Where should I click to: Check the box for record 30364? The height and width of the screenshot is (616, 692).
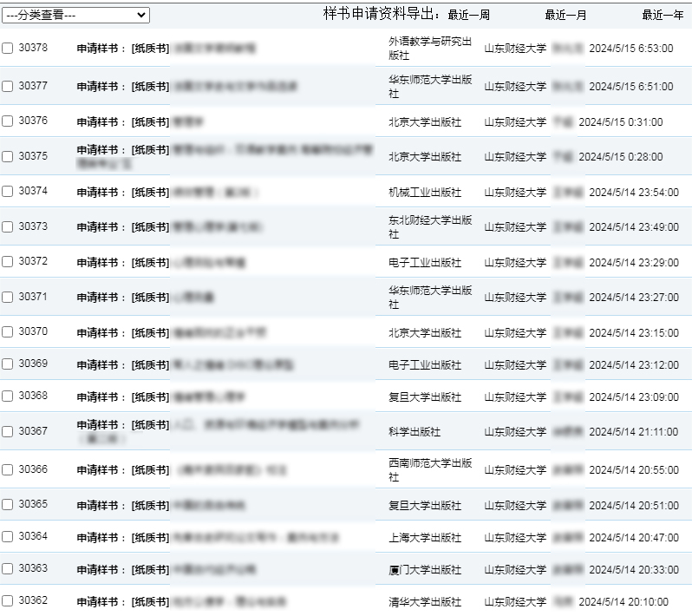(x=8, y=537)
